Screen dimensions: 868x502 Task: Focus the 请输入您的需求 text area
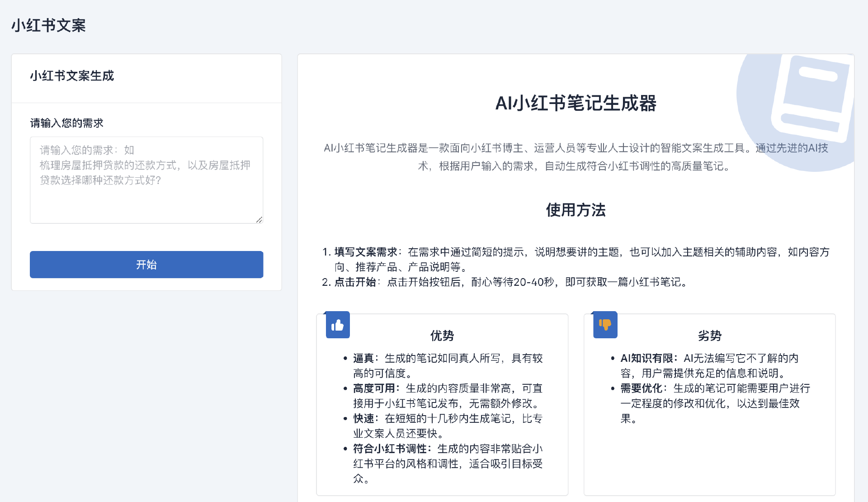pos(146,180)
